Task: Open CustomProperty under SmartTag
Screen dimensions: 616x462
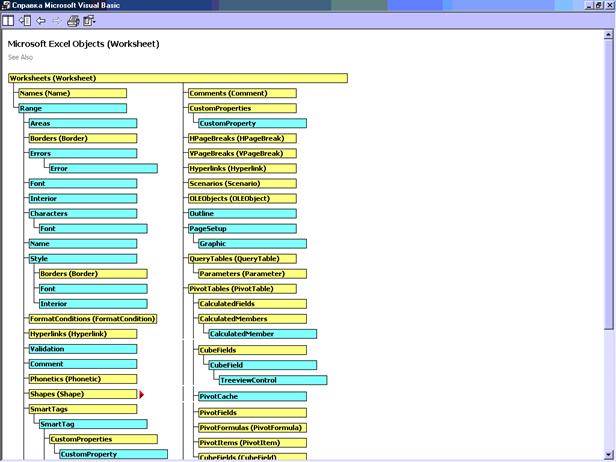Action: [114, 454]
